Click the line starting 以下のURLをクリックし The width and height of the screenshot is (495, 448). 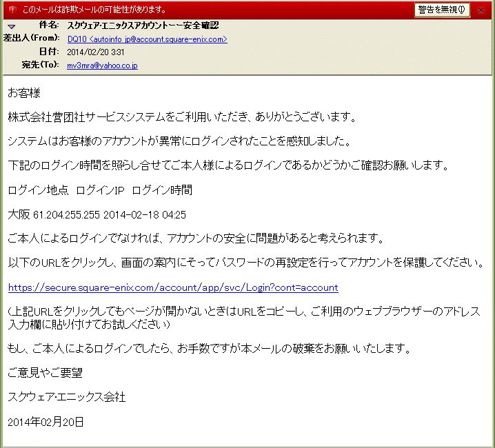click(x=246, y=263)
